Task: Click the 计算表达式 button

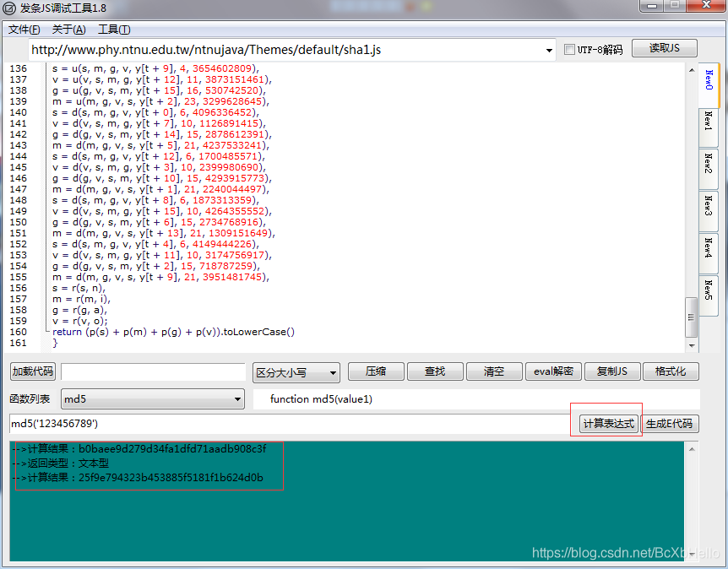Action: (609, 424)
